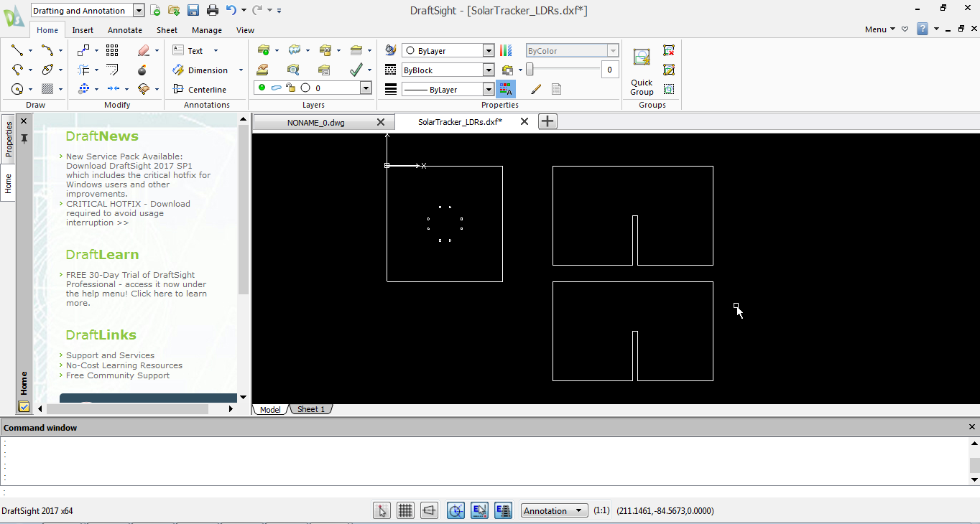Image resolution: width=980 pixels, height=524 pixels.
Task: Select the Hatch fill tool
Action: coord(47,89)
